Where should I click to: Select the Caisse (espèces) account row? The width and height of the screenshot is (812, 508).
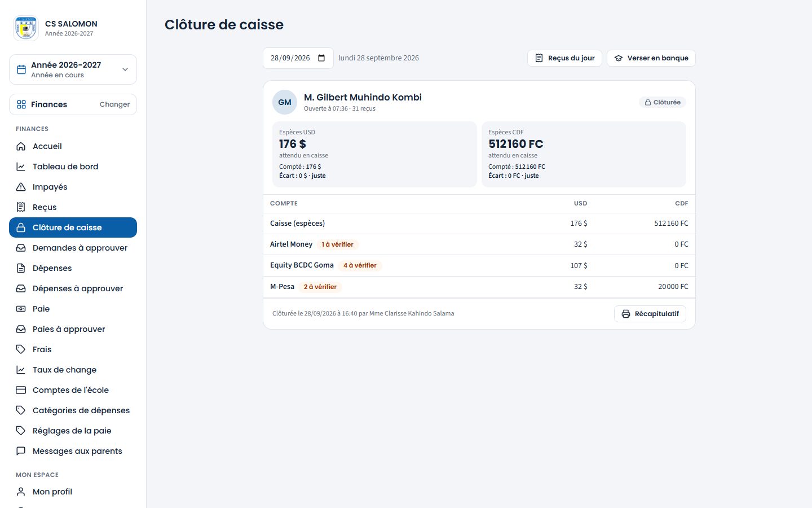[x=479, y=224]
